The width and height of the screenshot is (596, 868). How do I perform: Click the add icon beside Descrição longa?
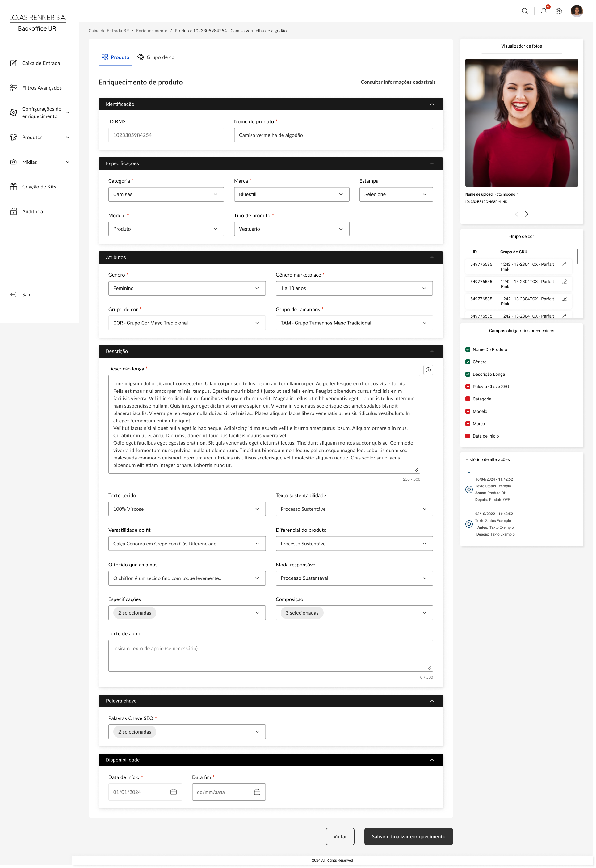pos(428,370)
